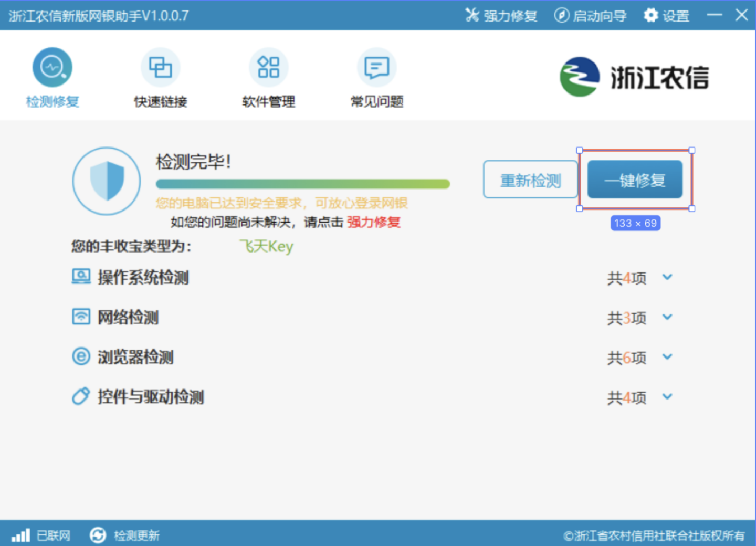Click the 检测更新 text link
The width and height of the screenshot is (756, 546).
136,535
